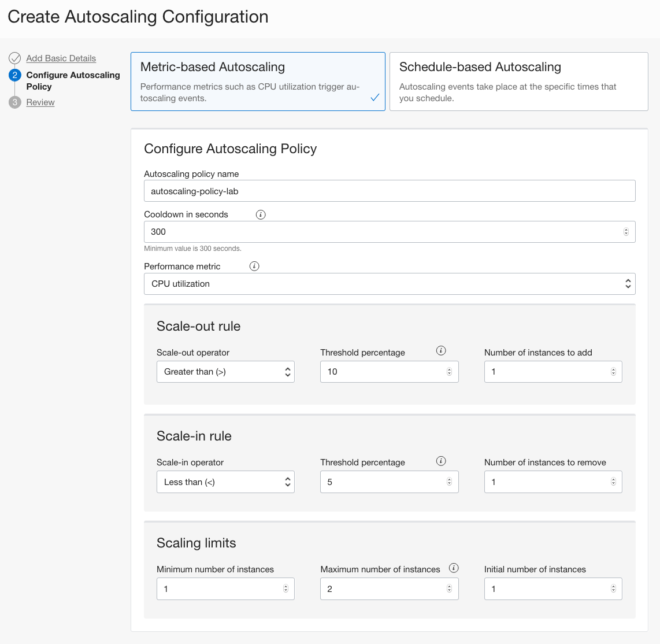Open the Performance metric dropdown

tap(389, 284)
